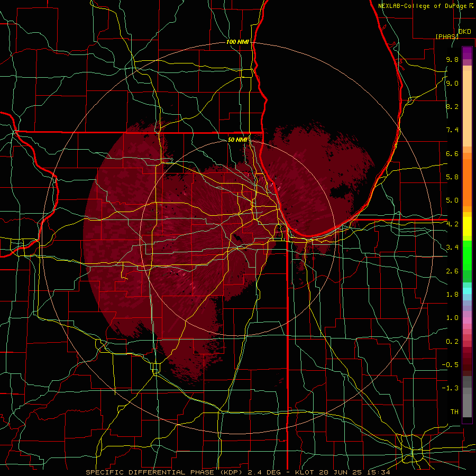This screenshot has height=476, width=476.
Task: Click the 9.0 value on the color scale
Action: point(452,83)
